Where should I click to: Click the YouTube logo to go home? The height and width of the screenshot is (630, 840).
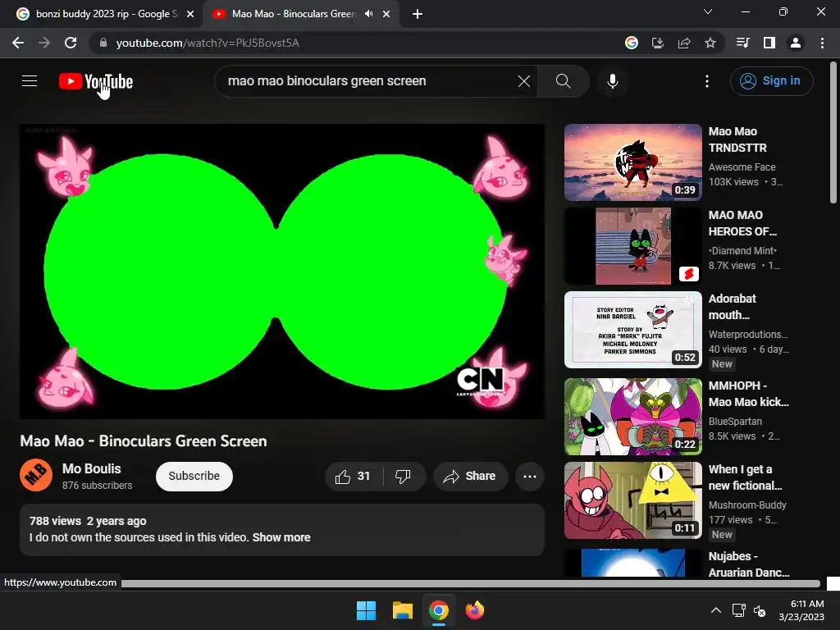pyautogui.click(x=96, y=81)
